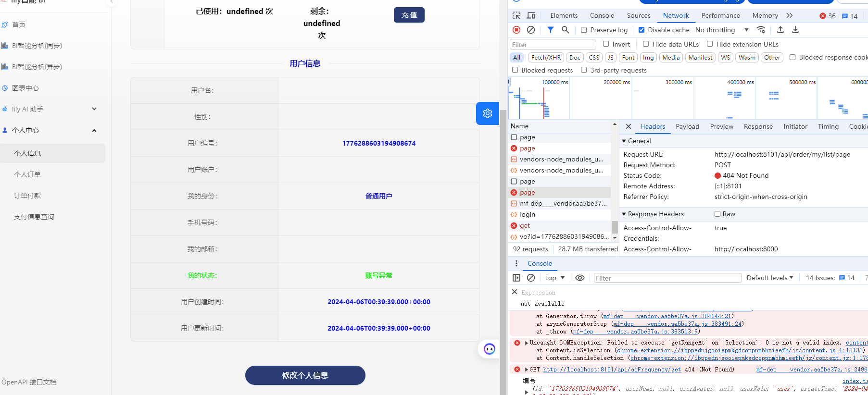Open the Response tab
The image size is (868, 395).
[758, 126]
